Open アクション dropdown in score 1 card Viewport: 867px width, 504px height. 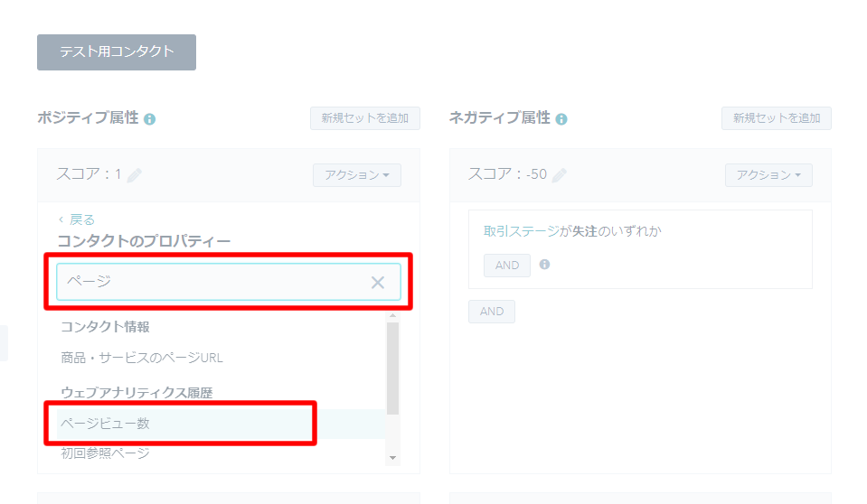[356, 175]
